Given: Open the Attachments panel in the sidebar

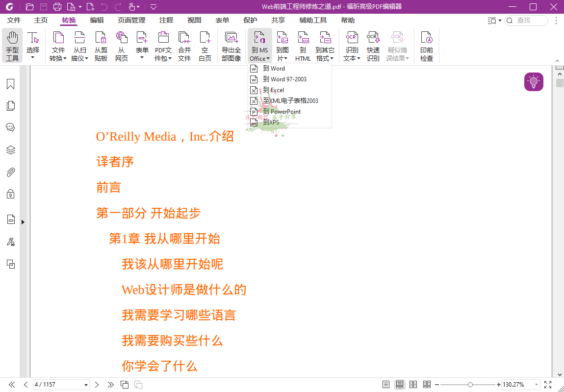Looking at the screenshot, I should pos(10,171).
